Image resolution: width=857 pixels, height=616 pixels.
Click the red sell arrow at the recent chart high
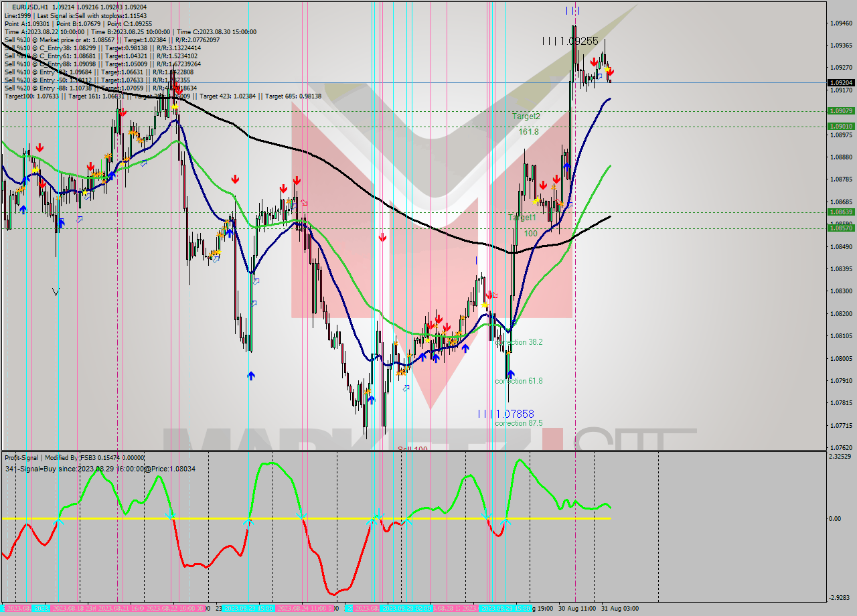[595, 62]
